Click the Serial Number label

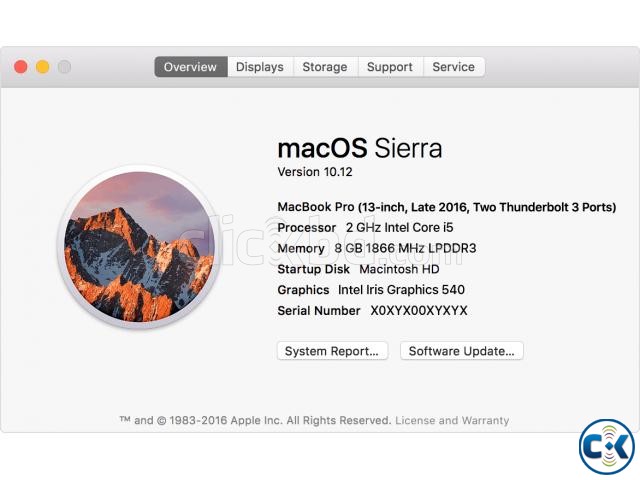pyautogui.click(x=319, y=311)
